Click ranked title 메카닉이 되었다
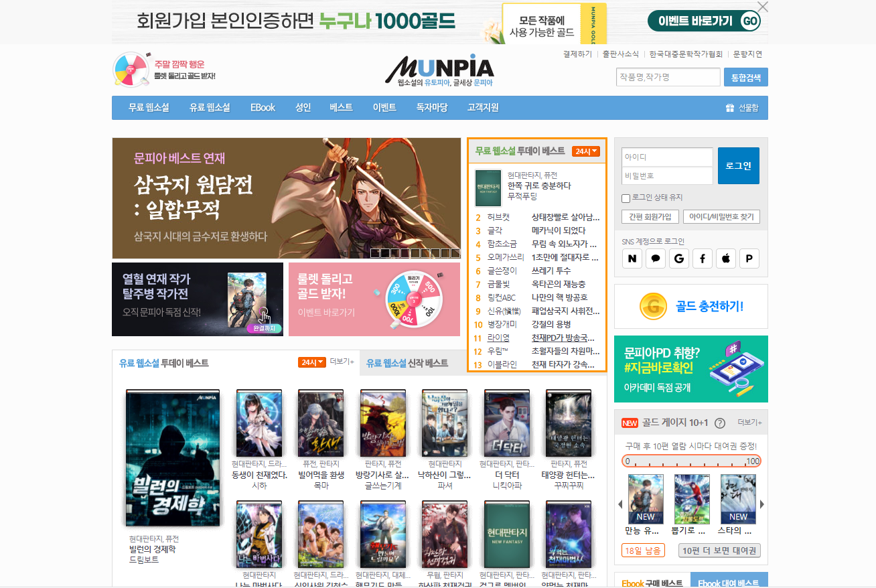Screen dimensions: 876x588 (559, 230)
